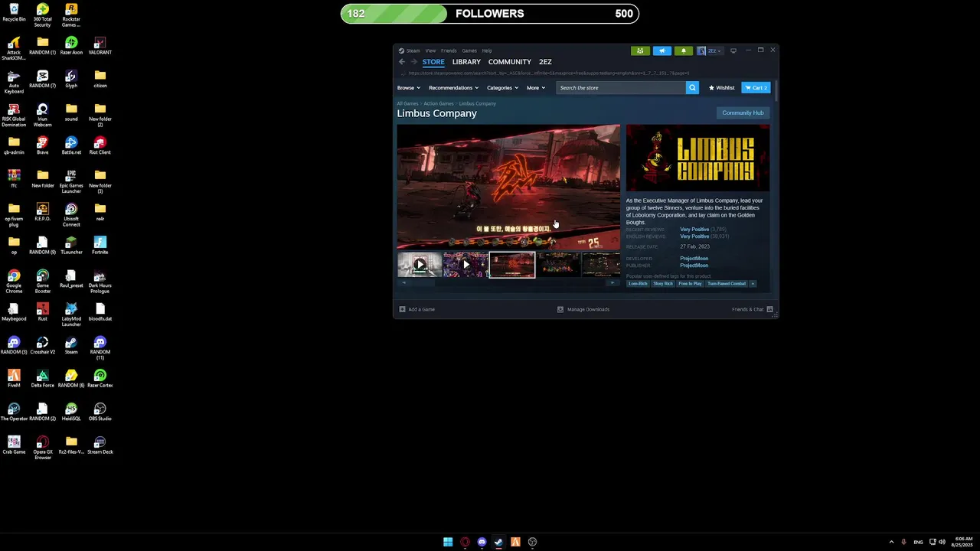Open Recycle Bin on desktop
This screenshot has height=551, width=980.
click(14, 12)
